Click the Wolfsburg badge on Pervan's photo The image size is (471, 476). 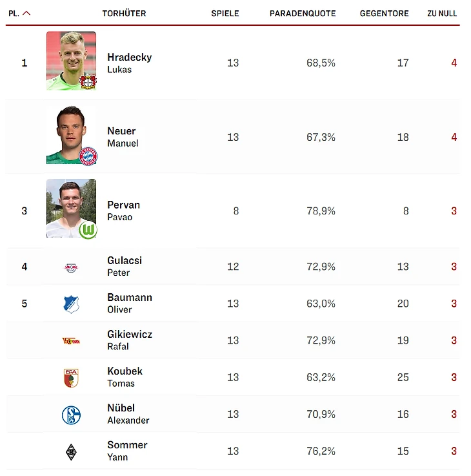(x=88, y=230)
